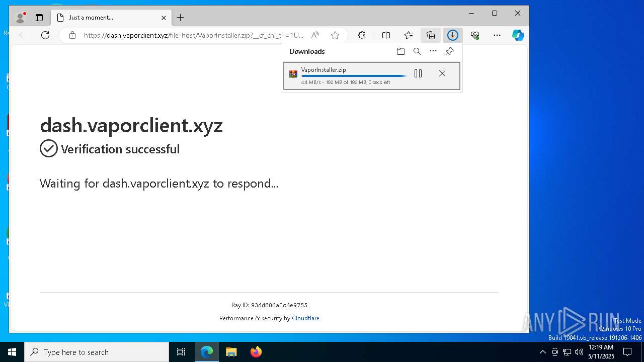Viewport: 644px width, 362px height.
Task: Click the Ray ID text
Action: (x=269, y=305)
